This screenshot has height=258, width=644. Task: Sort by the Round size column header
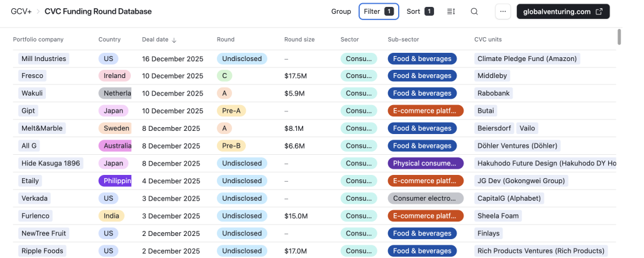pos(299,40)
